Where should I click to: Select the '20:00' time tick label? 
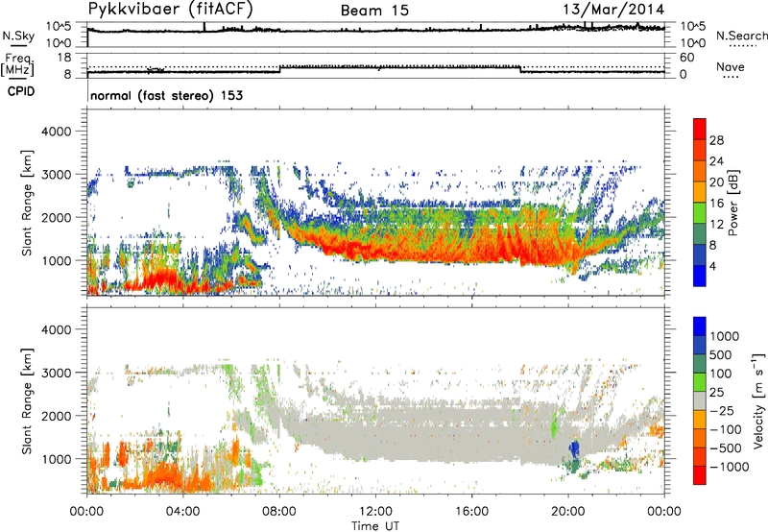567,512
